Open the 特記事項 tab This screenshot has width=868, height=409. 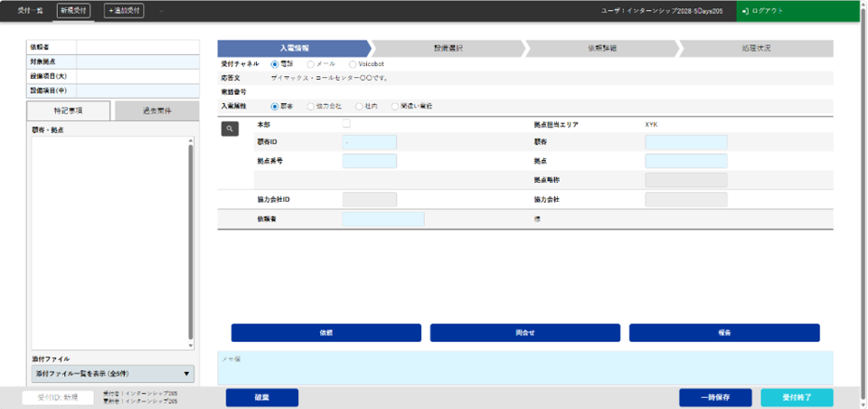pos(69,110)
